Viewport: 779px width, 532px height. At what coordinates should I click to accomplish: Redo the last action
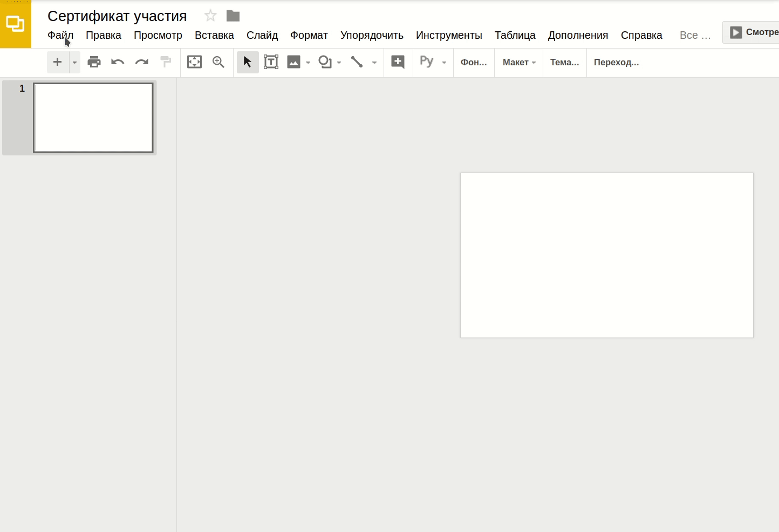pos(142,62)
